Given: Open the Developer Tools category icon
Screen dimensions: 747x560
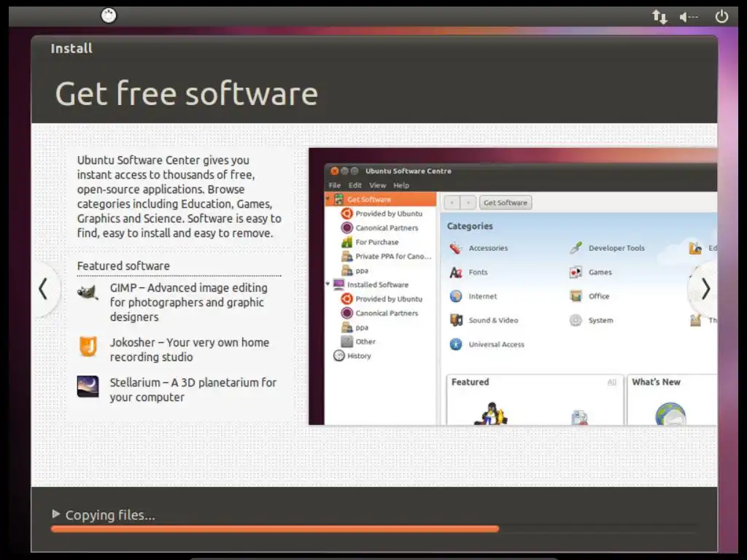Looking at the screenshot, I should pos(576,248).
